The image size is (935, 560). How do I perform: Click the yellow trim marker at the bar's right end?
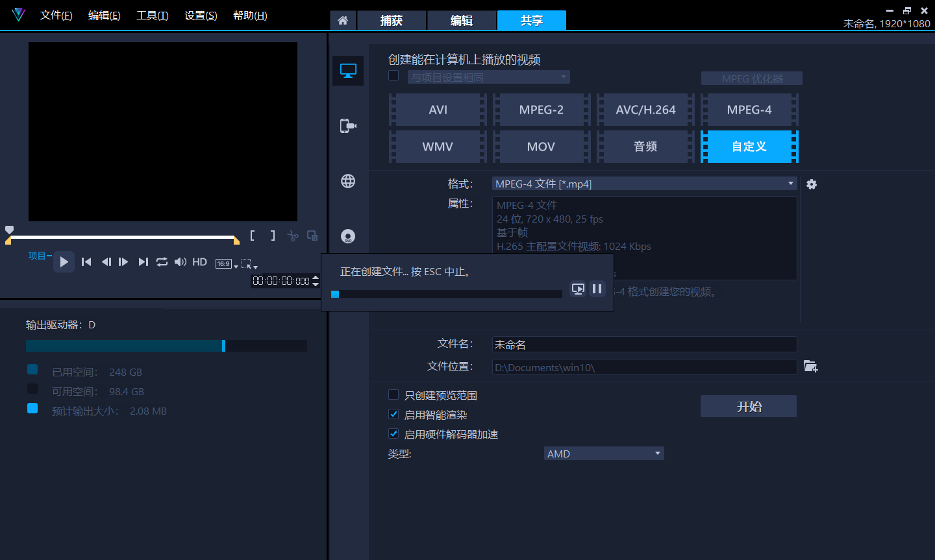point(236,241)
